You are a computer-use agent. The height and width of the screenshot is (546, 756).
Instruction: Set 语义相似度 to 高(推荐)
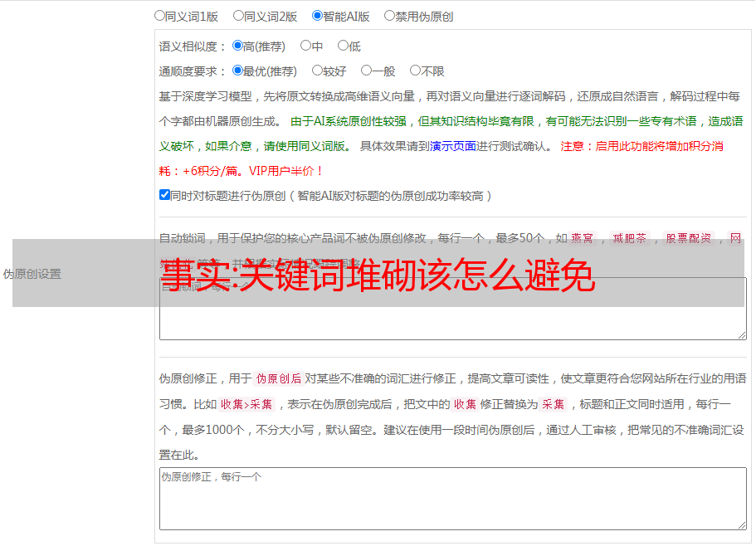pyautogui.click(x=237, y=46)
